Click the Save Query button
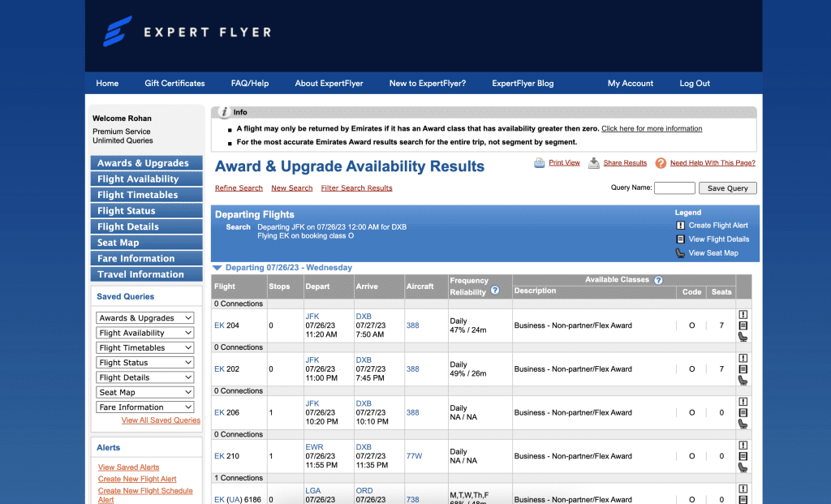The width and height of the screenshot is (831, 504). coord(728,188)
